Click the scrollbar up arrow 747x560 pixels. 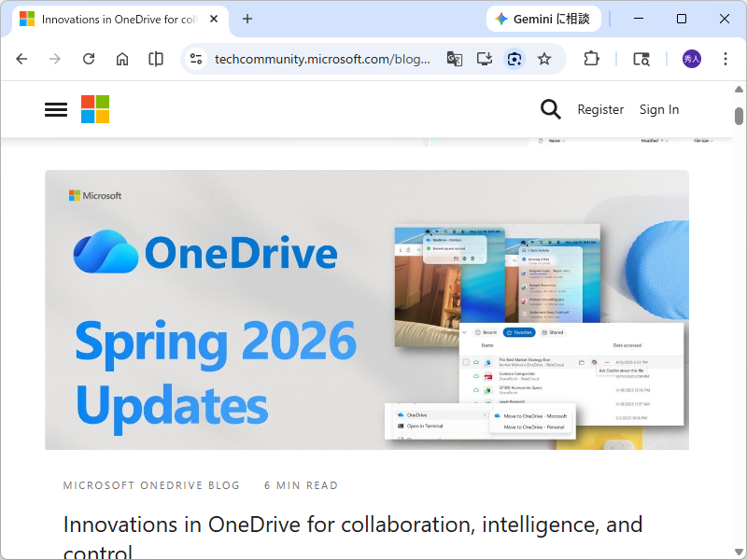pyautogui.click(x=739, y=89)
